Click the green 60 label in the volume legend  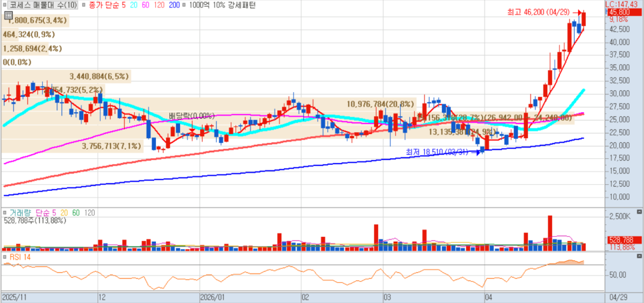tap(76, 213)
